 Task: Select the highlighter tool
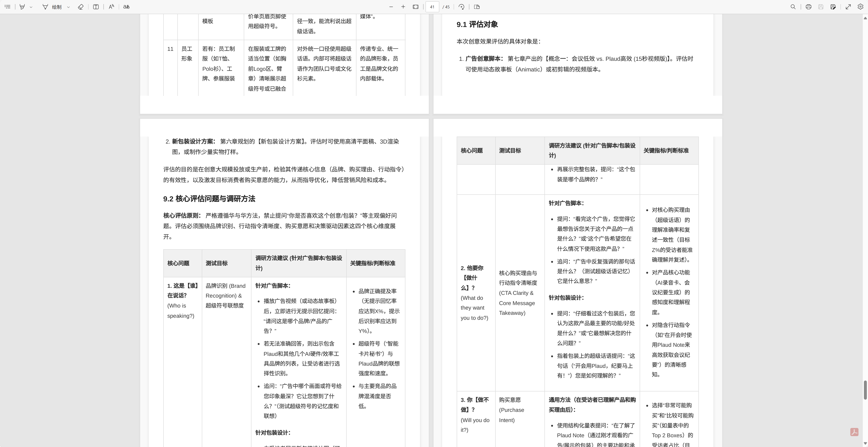pyautogui.click(x=22, y=7)
